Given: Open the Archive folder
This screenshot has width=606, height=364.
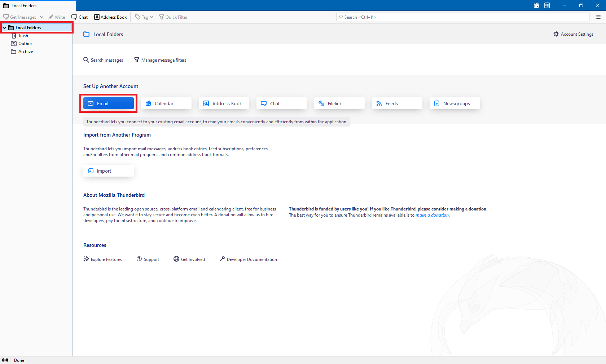Looking at the screenshot, I should click(25, 52).
